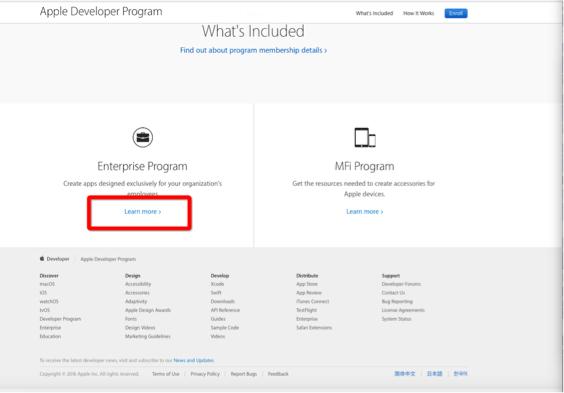Go to What's Included in top navigation
Screen dimensions: 564x393
374,13
